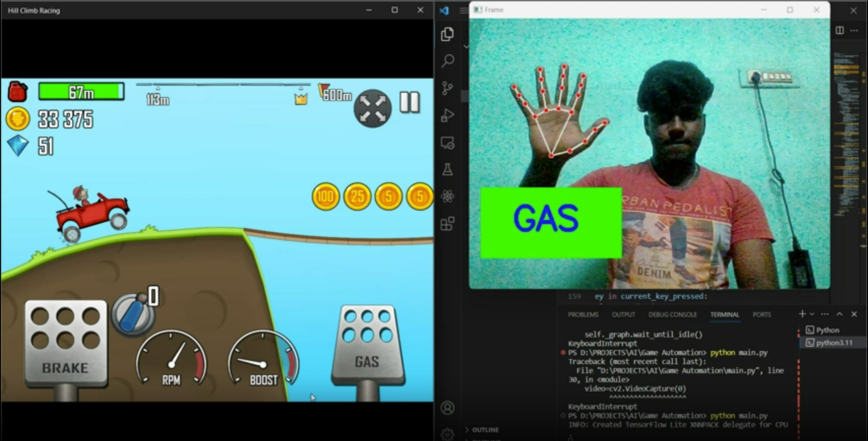Open the Search view in activity bar
This screenshot has height=441, width=868.
[x=447, y=61]
